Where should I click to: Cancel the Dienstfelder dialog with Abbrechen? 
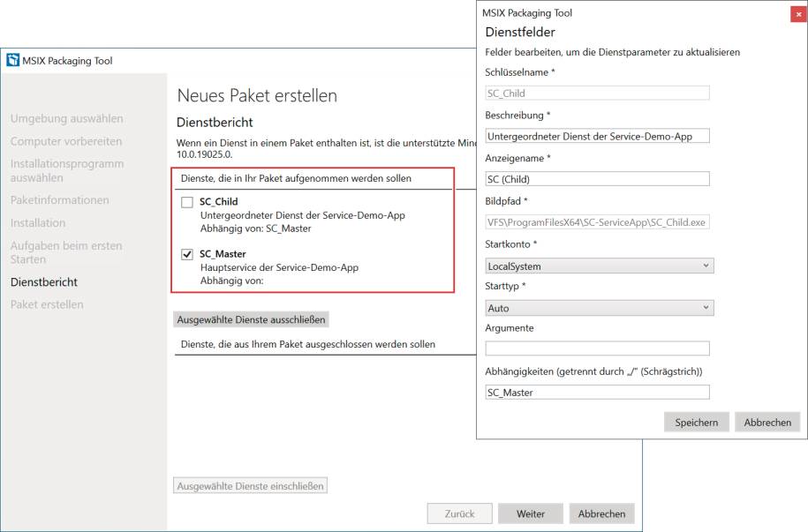point(767,423)
